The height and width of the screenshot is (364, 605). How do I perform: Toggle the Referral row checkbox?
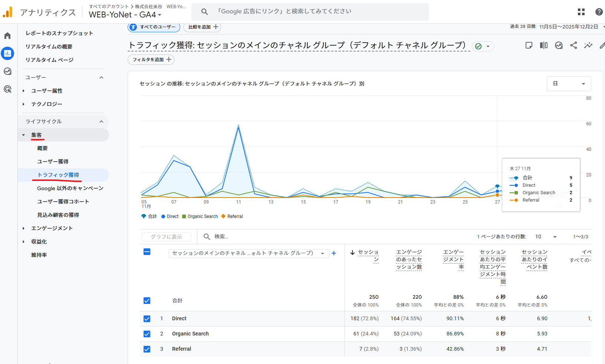click(x=147, y=349)
